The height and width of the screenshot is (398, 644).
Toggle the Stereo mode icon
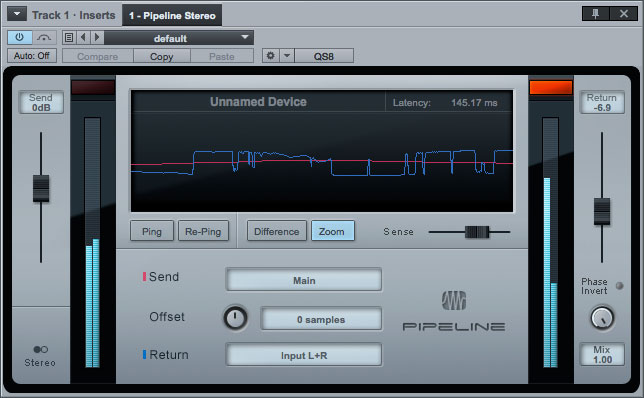click(x=41, y=350)
